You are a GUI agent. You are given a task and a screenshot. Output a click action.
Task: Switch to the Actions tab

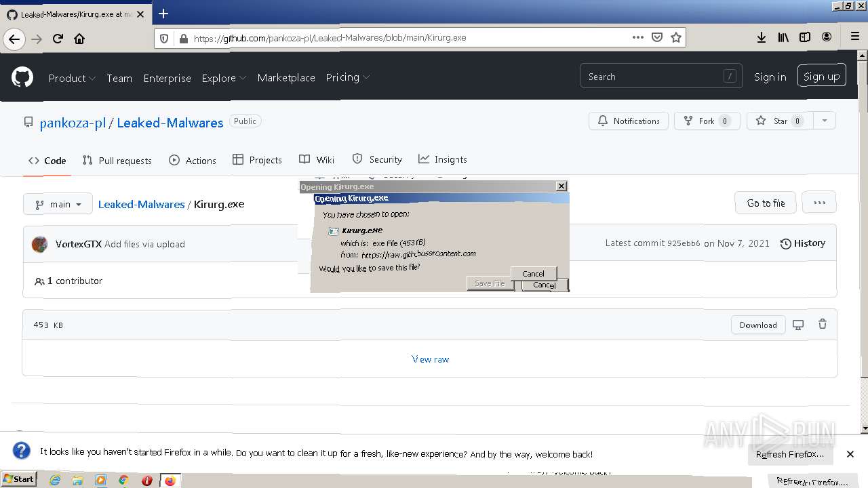coord(193,161)
